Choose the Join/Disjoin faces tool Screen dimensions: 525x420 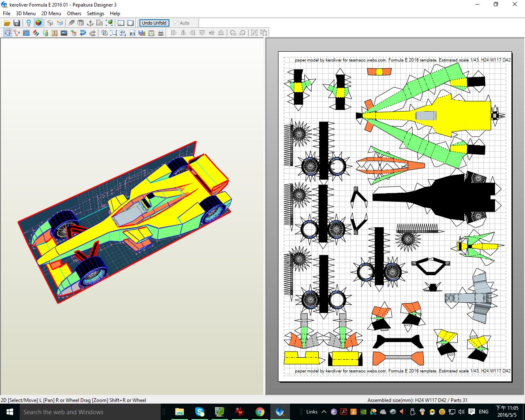(x=17, y=33)
